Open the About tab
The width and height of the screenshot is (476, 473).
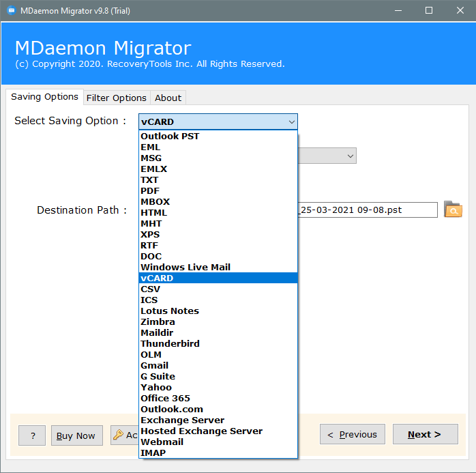point(168,98)
